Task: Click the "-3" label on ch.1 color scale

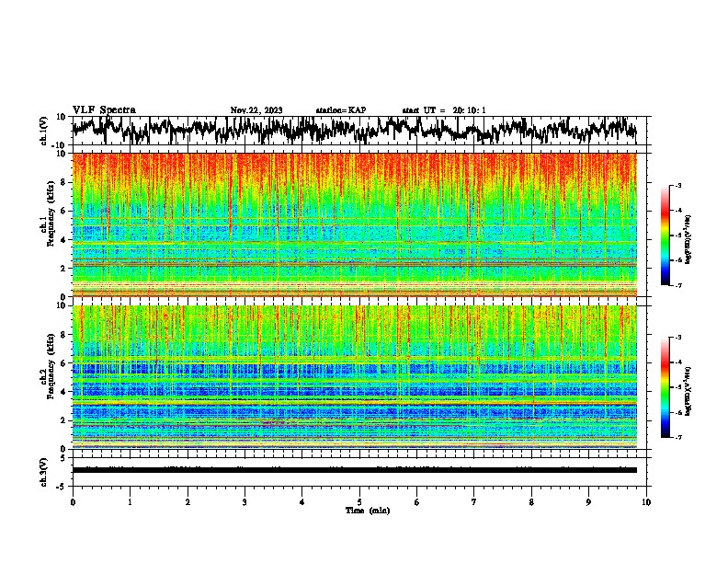Action: pos(678,186)
